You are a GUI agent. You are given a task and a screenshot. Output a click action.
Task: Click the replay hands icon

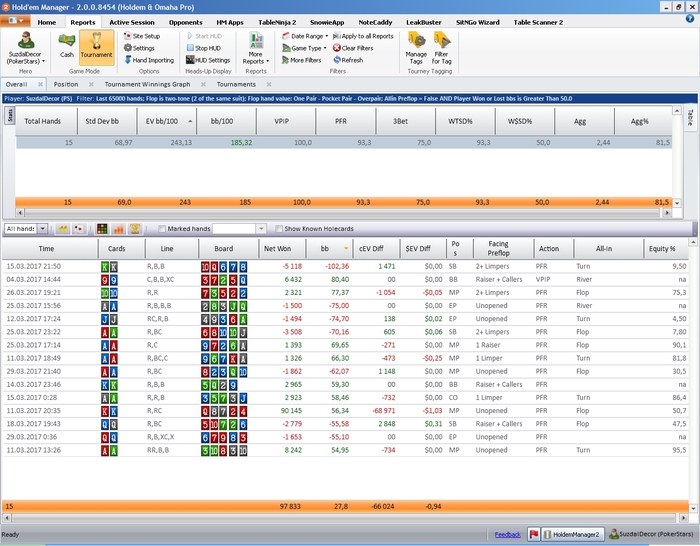click(63, 229)
